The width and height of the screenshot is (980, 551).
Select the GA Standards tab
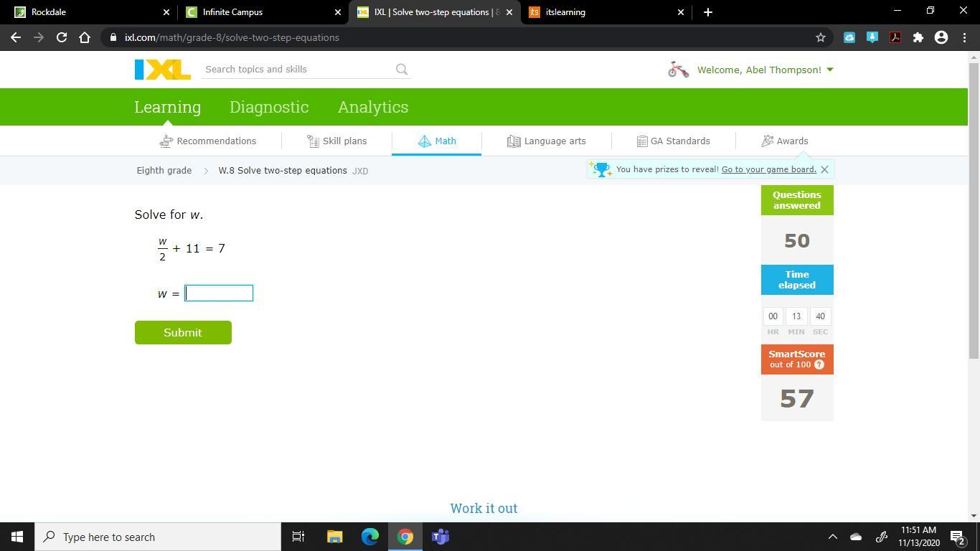click(x=674, y=141)
